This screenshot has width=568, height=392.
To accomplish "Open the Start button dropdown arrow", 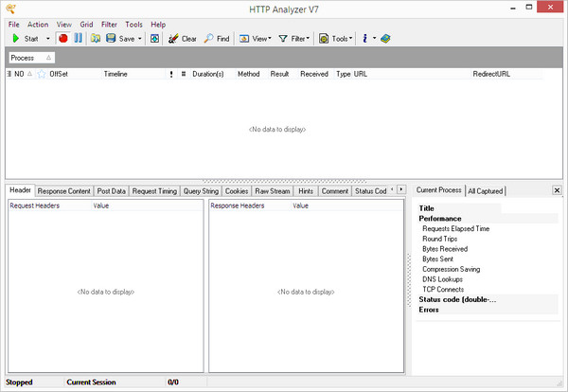I will [47, 39].
